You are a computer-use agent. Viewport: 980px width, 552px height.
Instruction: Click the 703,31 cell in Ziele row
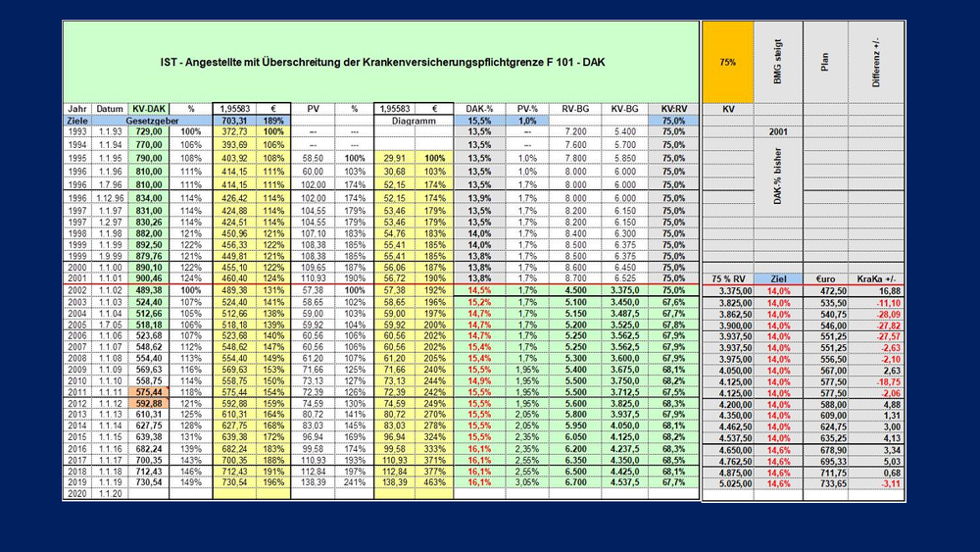pos(234,121)
